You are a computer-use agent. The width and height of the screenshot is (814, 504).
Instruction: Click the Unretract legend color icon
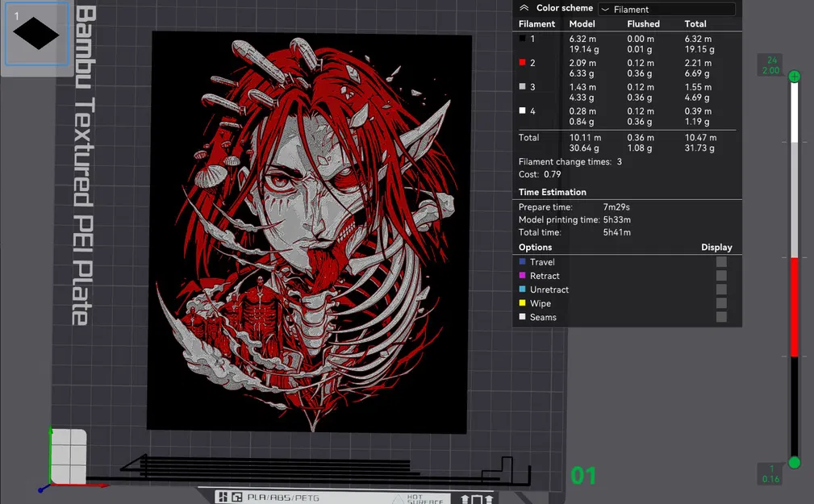pyautogui.click(x=524, y=289)
